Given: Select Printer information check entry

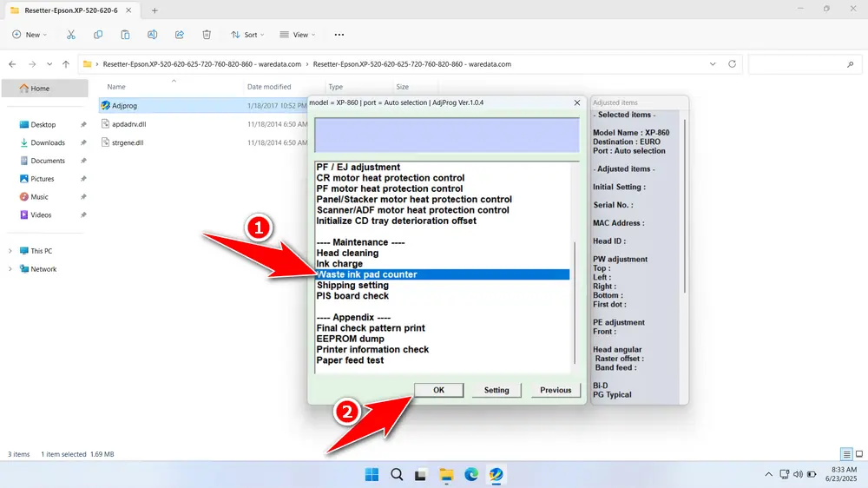Looking at the screenshot, I should pos(372,350).
